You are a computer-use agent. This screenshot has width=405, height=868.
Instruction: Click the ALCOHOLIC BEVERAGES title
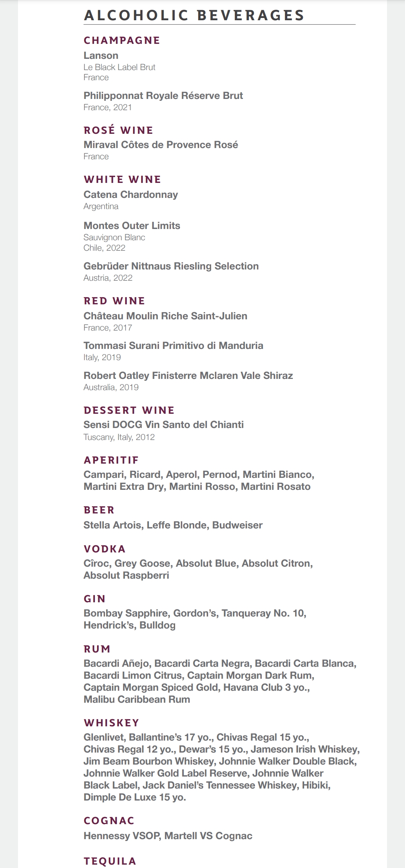click(x=194, y=15)
